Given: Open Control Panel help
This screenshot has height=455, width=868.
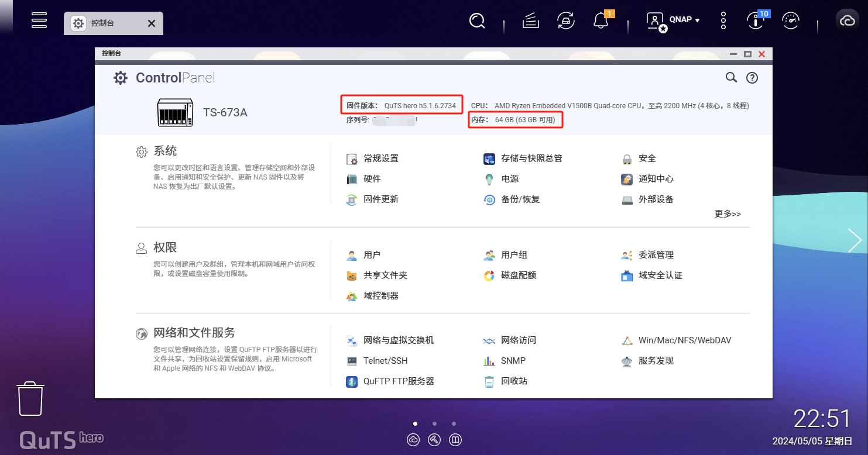Looking at the screenshot, I should pos(752,78).
